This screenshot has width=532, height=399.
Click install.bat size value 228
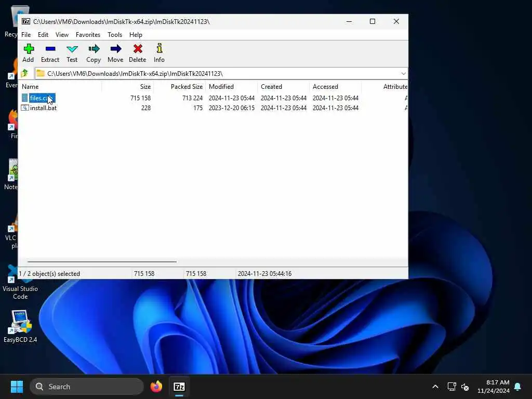146,108
